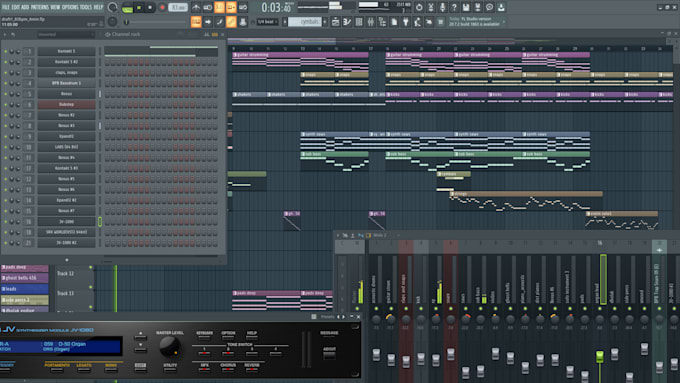The width and height of the screenshot is (680, 383).
Task: Open the mixer via toolbar faders icon
Action: [x=371, y=22]
